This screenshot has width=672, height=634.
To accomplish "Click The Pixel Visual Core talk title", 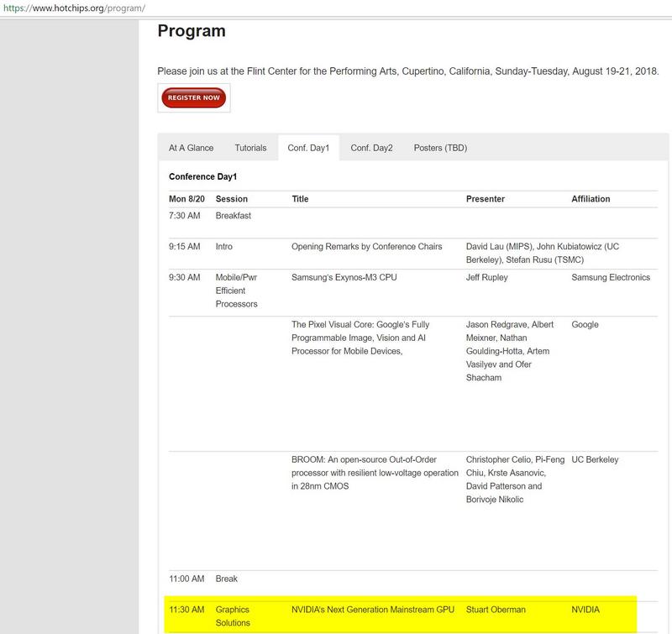I will (360, 338).
